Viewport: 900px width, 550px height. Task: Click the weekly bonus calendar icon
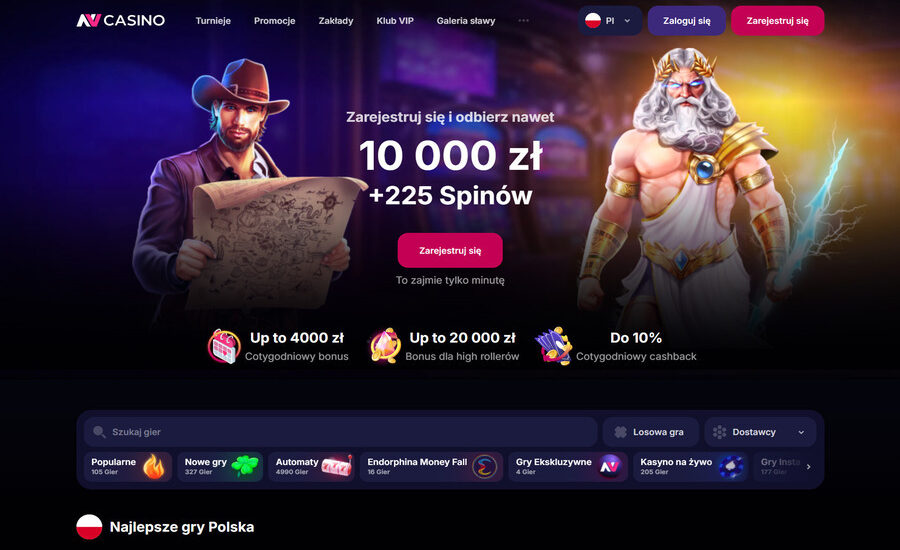point(224,346)
